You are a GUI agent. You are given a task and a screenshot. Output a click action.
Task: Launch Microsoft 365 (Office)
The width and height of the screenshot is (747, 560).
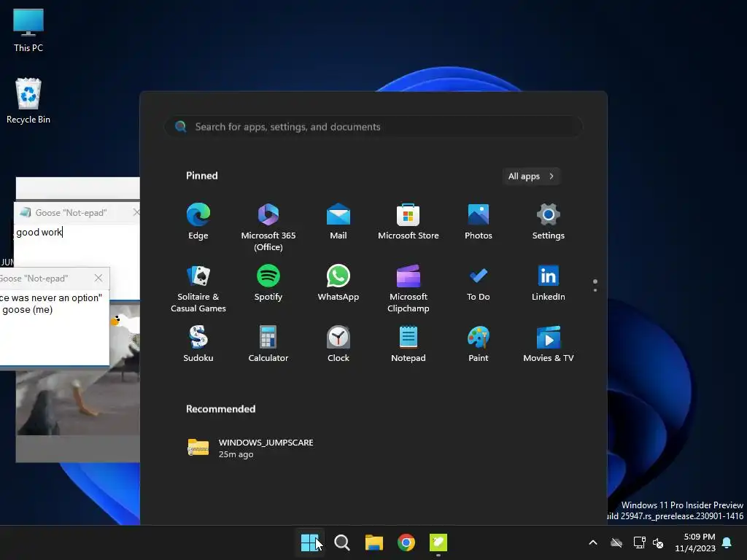(x=268, y=227)
